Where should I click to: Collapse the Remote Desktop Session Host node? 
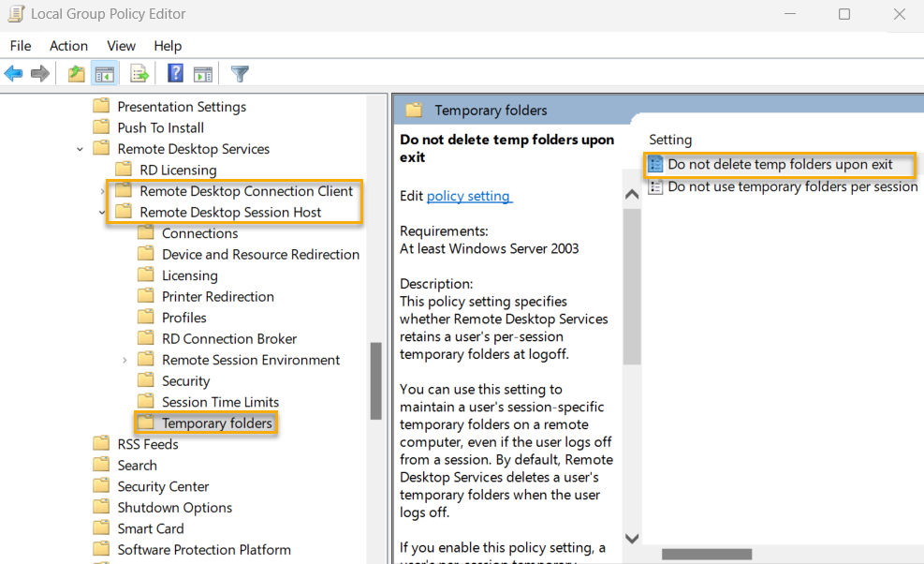pyautogui.click(x=103, y=212)
